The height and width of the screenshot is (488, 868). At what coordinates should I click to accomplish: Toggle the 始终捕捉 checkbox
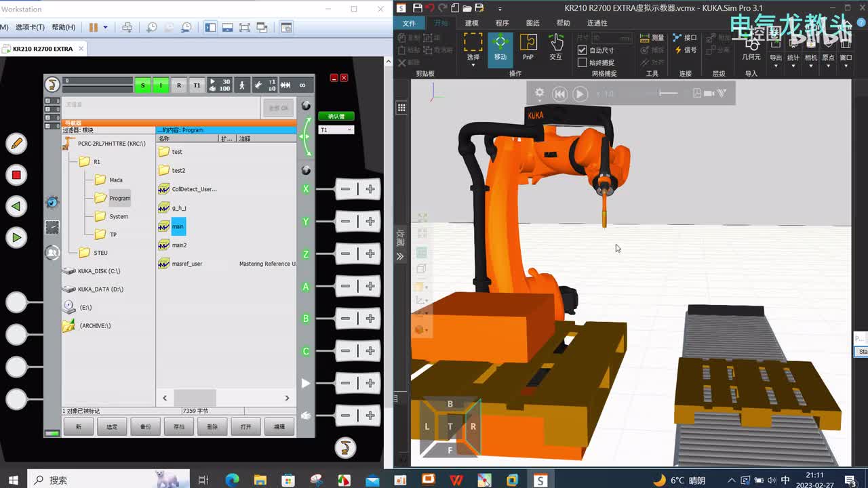582,62
